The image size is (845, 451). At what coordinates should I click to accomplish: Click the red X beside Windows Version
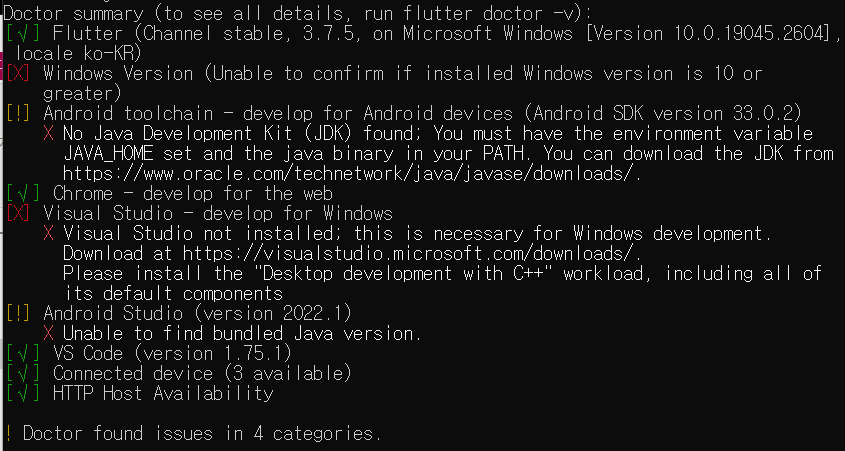coord(18,73)
